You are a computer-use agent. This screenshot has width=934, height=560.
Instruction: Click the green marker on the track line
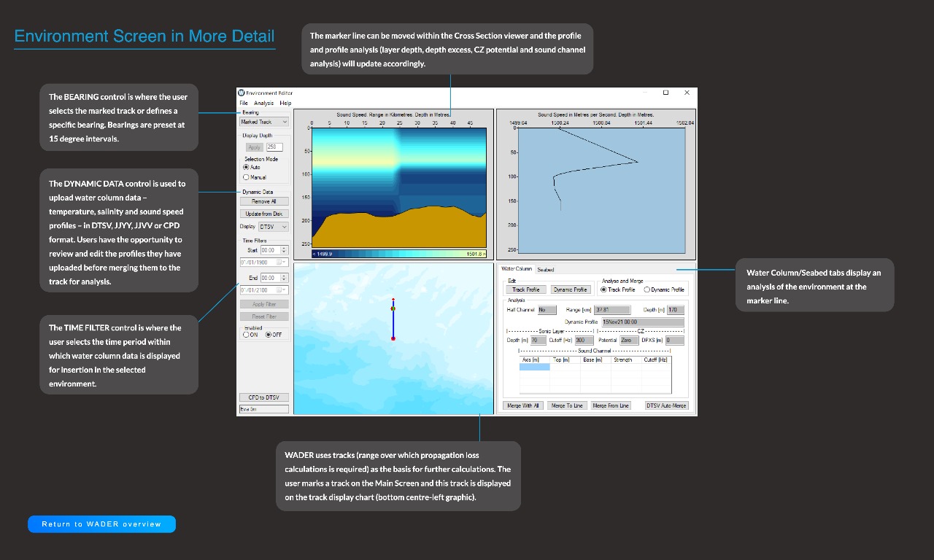click(x=393, y=308)
